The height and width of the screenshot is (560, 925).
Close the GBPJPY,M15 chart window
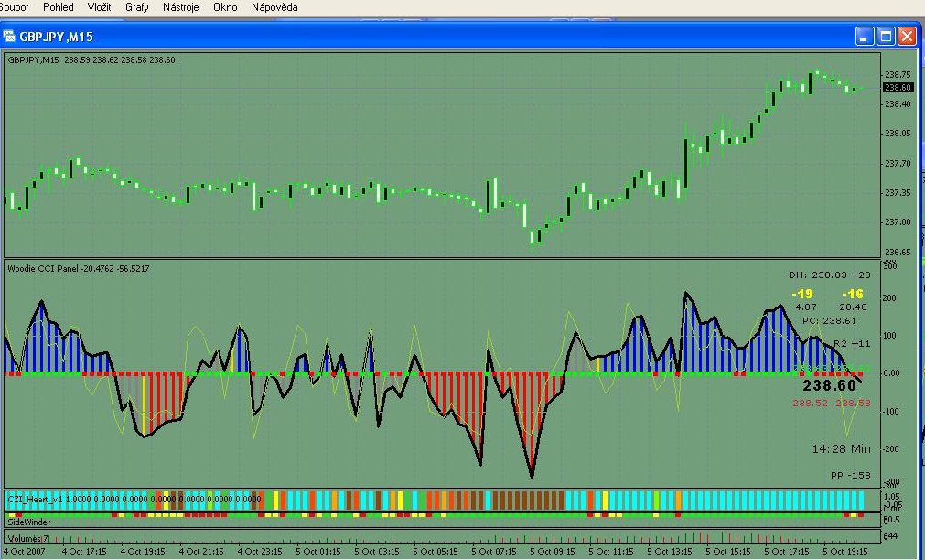[907, 37]
